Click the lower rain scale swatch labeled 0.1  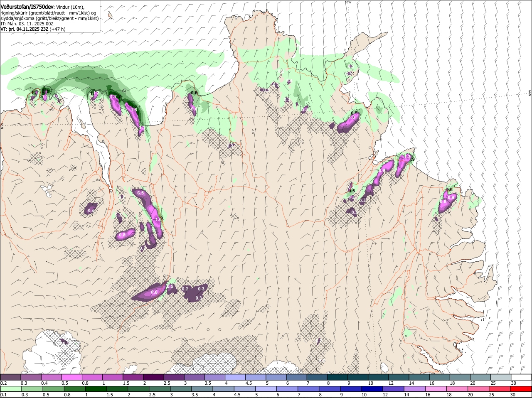point(11,389)
